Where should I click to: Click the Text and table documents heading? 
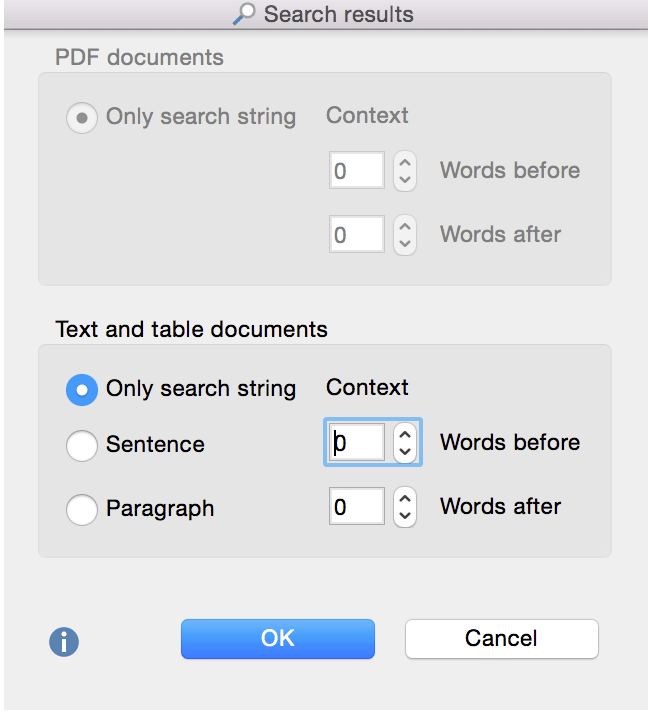[191, 329]
